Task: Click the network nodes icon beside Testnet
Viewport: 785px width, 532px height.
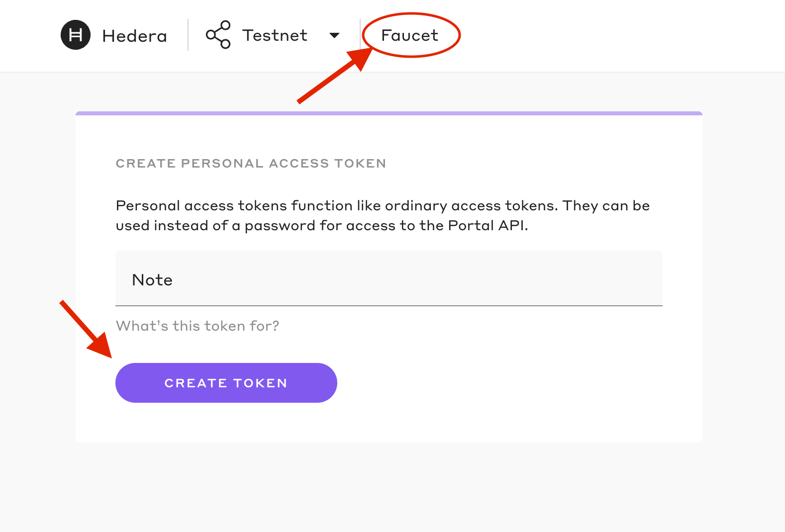Action: (x=218, y=35)
